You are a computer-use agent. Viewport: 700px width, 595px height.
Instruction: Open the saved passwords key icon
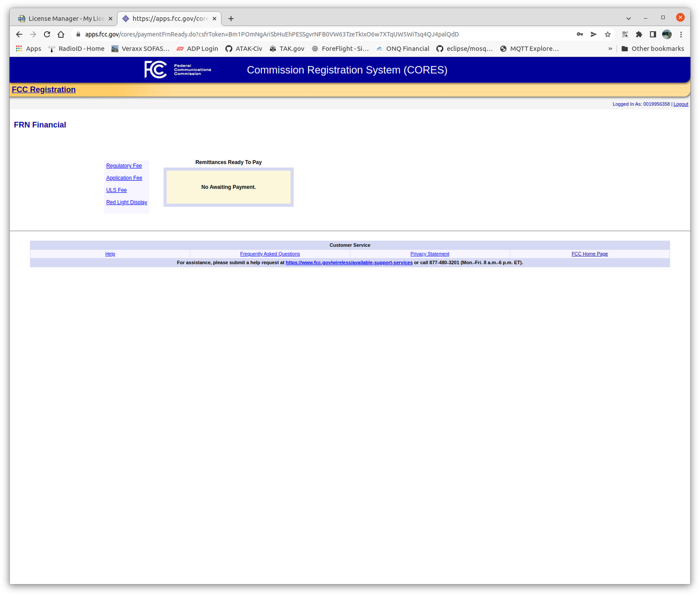pyautogui.click(x=580, y=34)
